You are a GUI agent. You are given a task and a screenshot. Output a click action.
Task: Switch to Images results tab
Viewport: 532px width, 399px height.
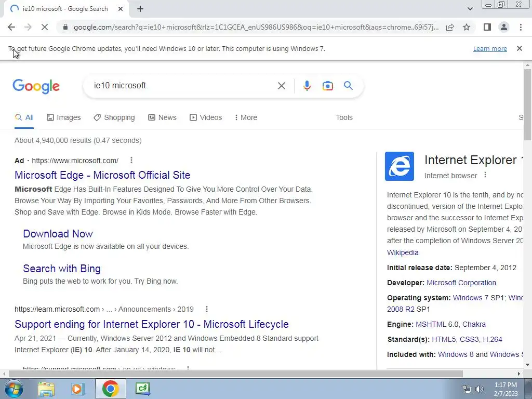pyautogui.click(x=64, y=117)
